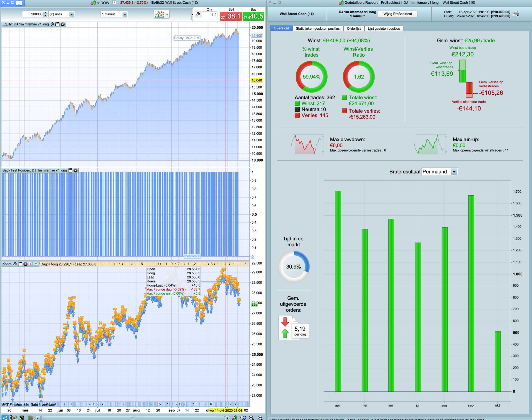Open the 1 minuut timeframe dropdown
This screenshot has width=532, height=420.
pos(125,14)
